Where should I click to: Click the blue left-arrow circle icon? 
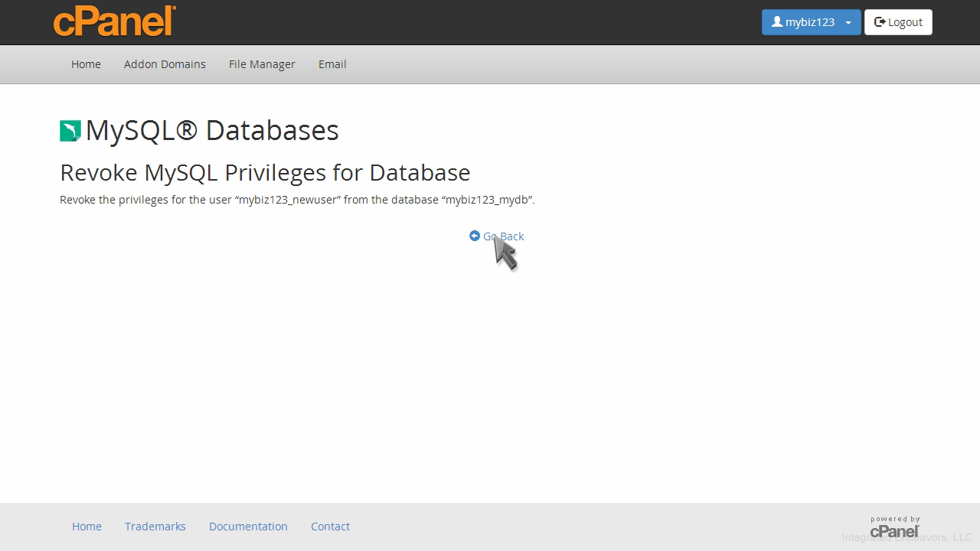pos(475,236)
